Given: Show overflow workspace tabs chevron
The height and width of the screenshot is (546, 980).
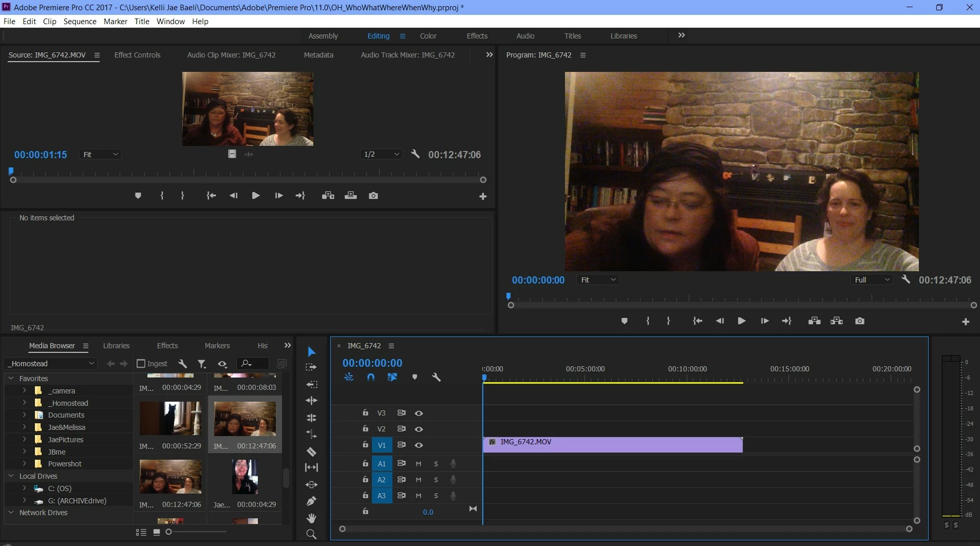Looking at the screenshot, I should [x=682, y=35].
